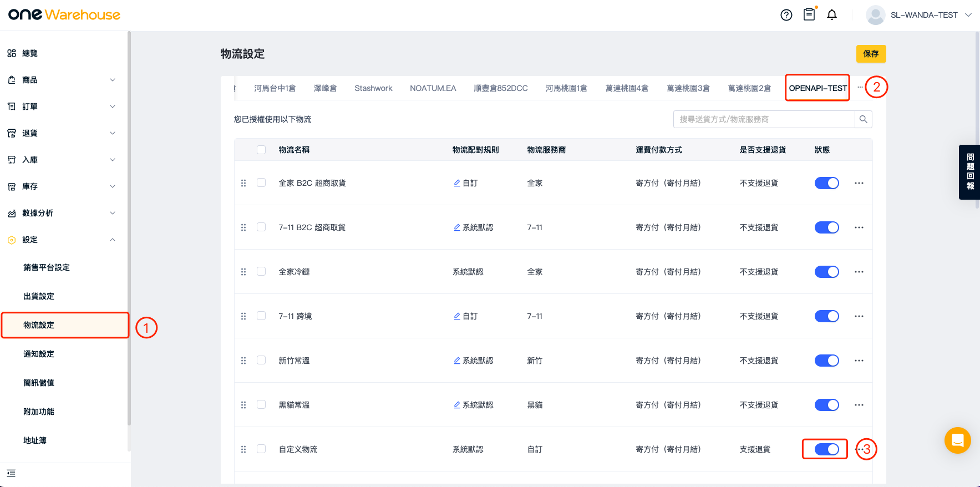Check the 全家 B2C 超商取貨 row checkbox
Viewport: 980px width, 487px height.
(x=261, y=182)
